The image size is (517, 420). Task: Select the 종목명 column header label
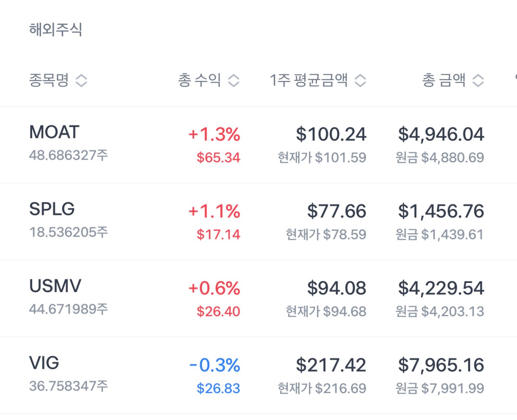pyautogui.click(x=49, y=80)
